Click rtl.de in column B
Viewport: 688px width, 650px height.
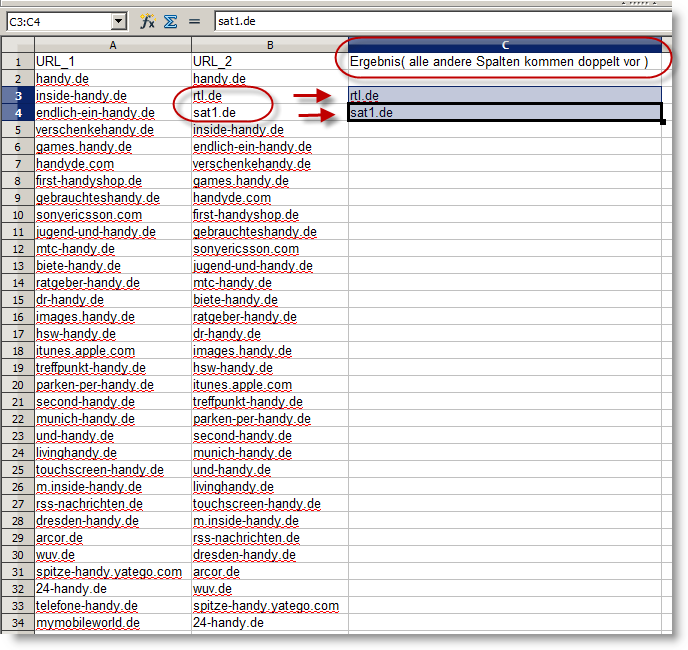(x=270, y=96)
